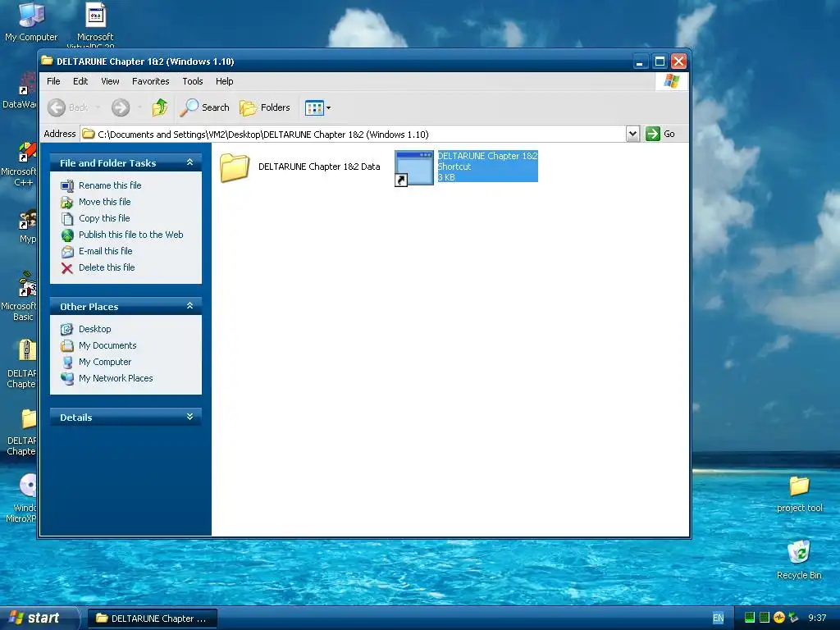Minimize the Explorer window
This screenshot has width=840, height=630.
point(640,61)
